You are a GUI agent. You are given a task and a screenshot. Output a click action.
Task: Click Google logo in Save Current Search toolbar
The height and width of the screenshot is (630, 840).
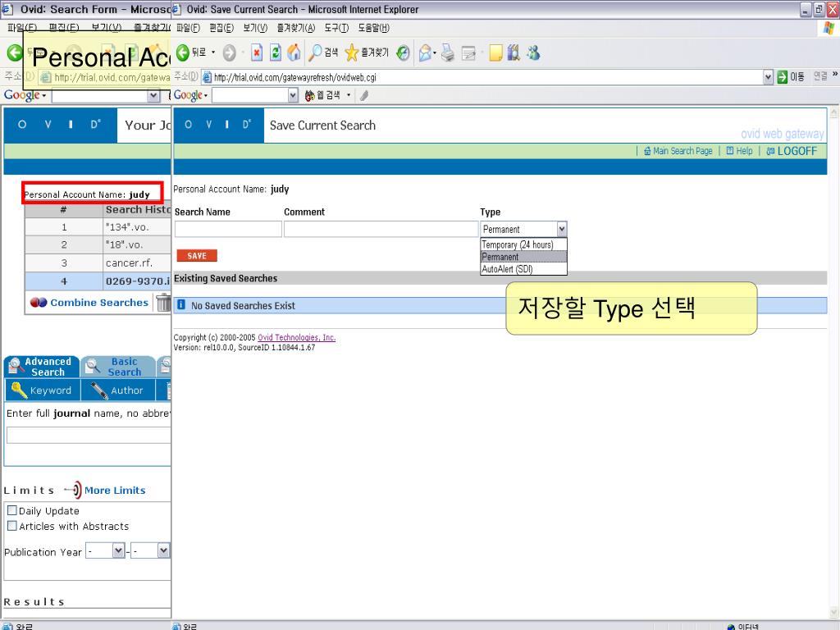[188, 95]
